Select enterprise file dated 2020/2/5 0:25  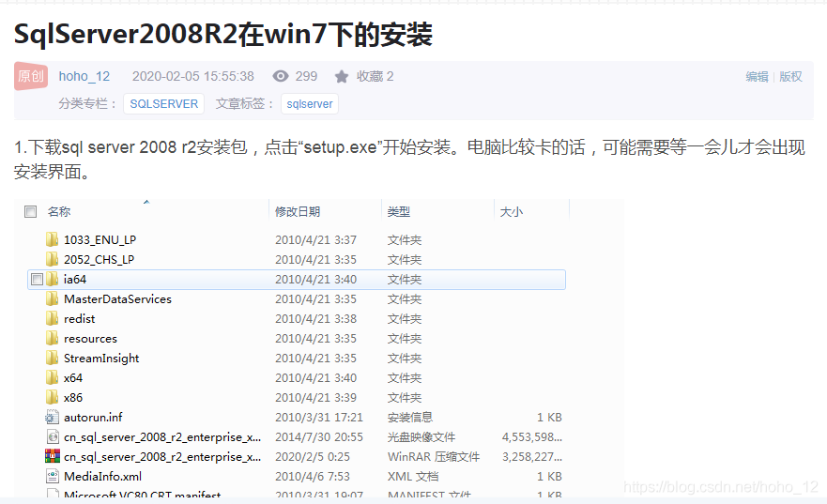coord(162,457)
